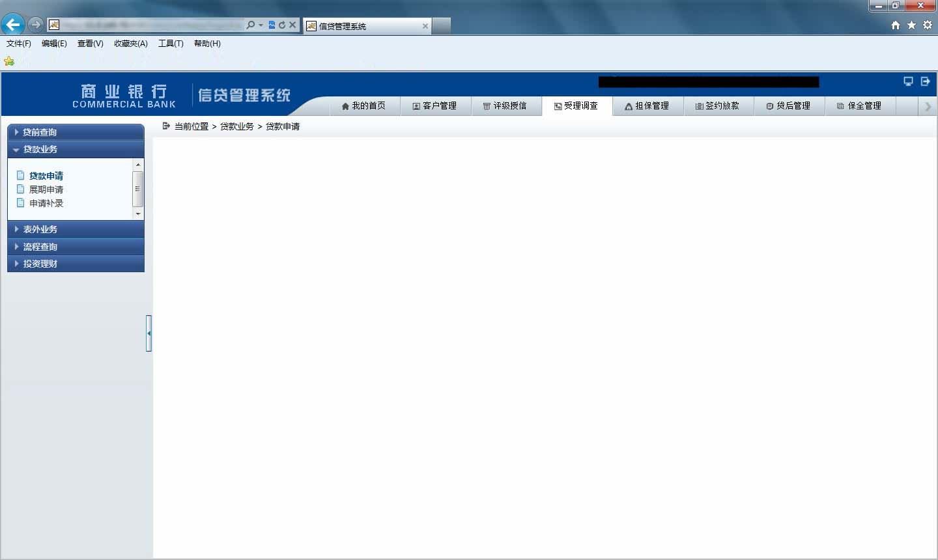The height and width of the screenshot is (560, 938).
Task: Open the address bar dropdown arrow
Action: [261, 25]
